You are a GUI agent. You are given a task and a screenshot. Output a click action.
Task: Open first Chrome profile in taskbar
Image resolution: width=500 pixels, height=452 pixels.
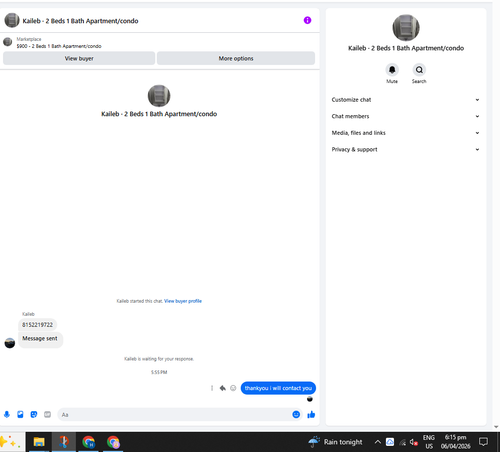tap(88, 442)
